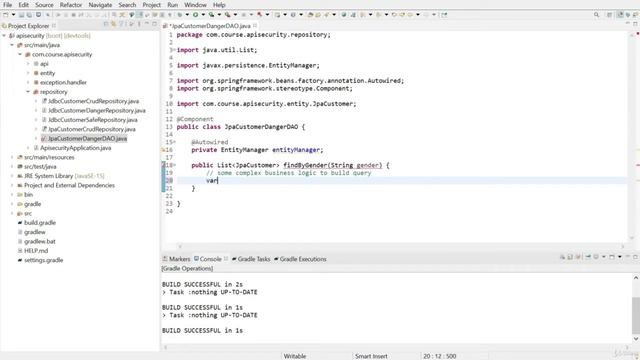Screen dimensions: 640x360
Task: Click the magnifier Search icon at top right
Action: click(596, 15)
